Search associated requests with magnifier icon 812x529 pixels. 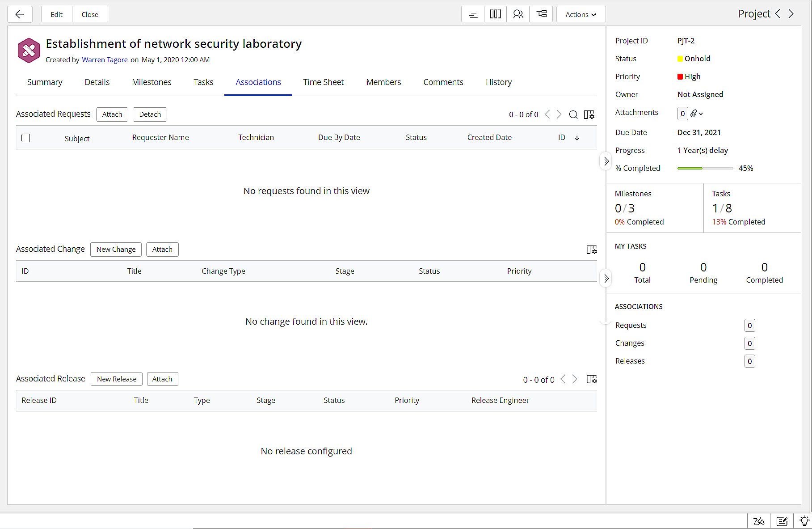click(573, 115)
